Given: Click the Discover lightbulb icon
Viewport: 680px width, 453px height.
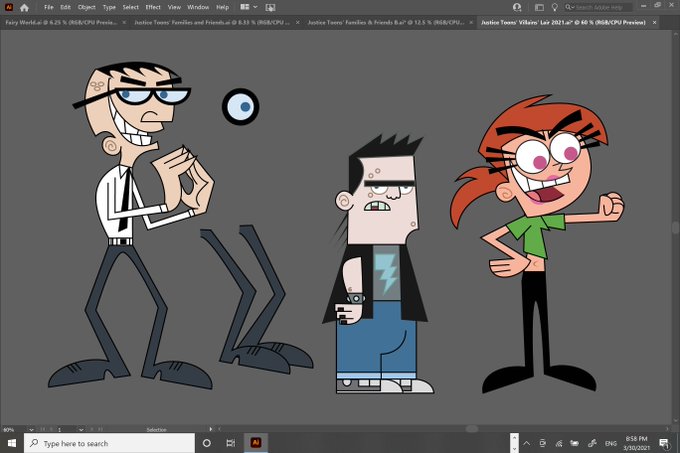Looking at the screenshot, I should [x=554, y=7].
